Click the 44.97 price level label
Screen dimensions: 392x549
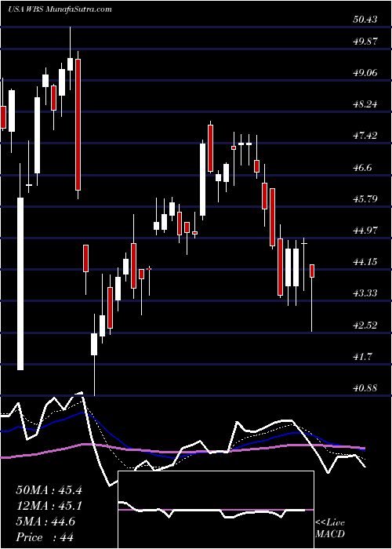(365, 231)
